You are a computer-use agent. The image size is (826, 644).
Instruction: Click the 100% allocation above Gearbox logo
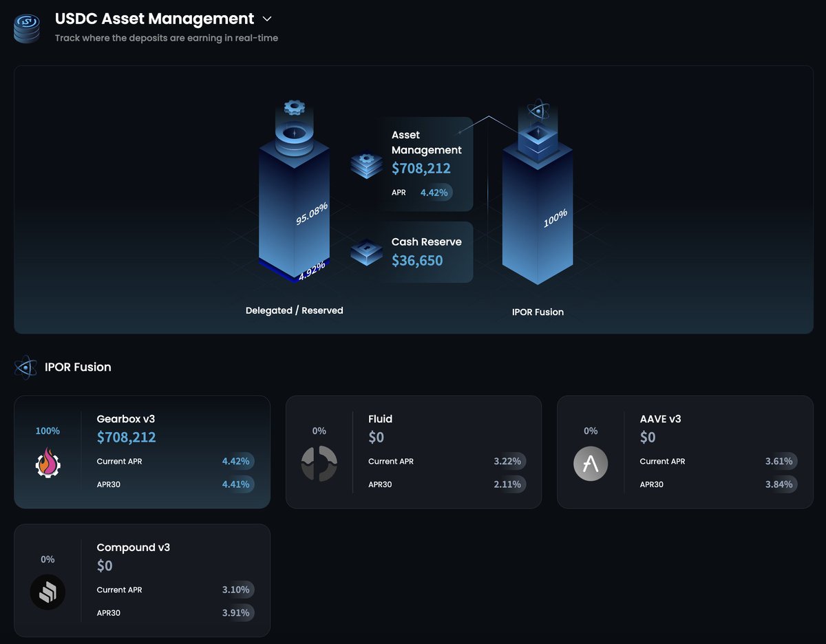47,431
